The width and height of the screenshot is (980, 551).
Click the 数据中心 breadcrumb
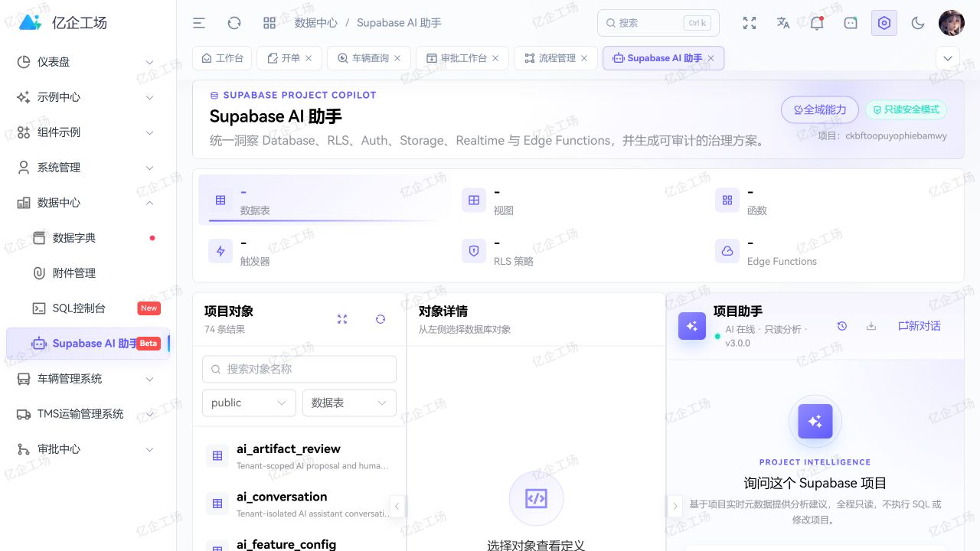316,23
